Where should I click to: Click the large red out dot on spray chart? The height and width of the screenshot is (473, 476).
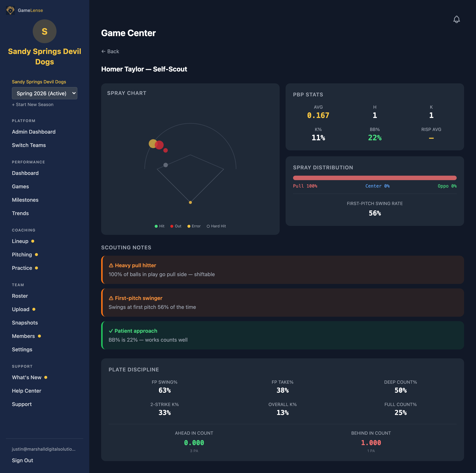coord(159,145)
